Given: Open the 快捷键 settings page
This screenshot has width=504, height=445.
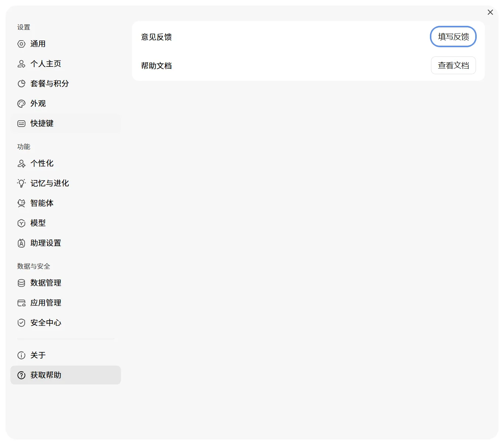Looking at the screenshot, I should (x=66, y=124).
